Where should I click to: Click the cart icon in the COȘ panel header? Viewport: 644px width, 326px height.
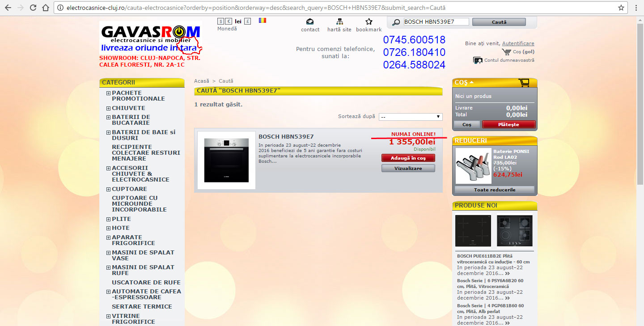[x=524, y=83]
